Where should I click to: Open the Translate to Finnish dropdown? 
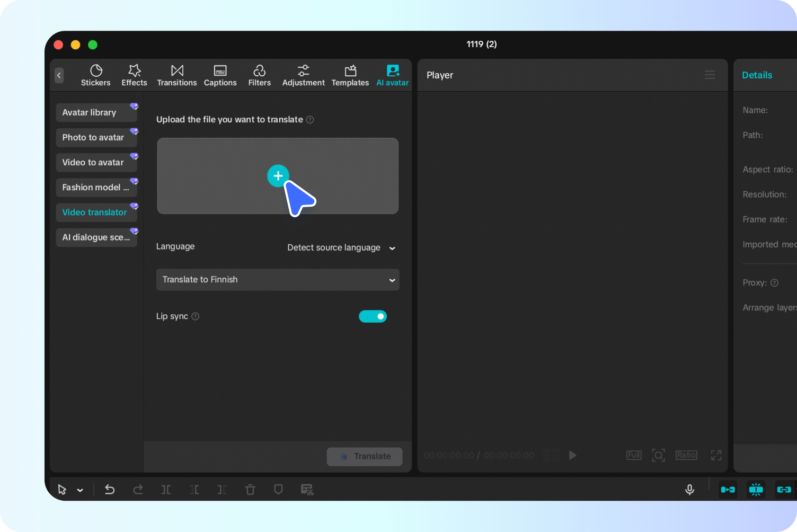(277, 279)
